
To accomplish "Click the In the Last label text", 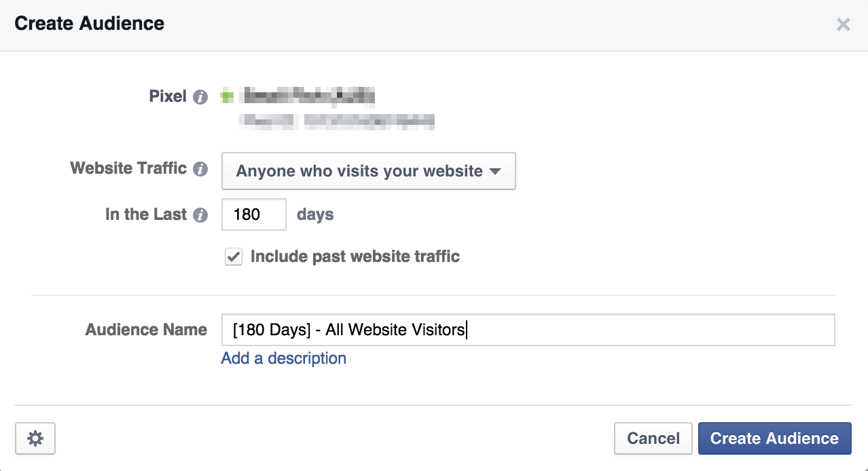I will click(146, 214).
